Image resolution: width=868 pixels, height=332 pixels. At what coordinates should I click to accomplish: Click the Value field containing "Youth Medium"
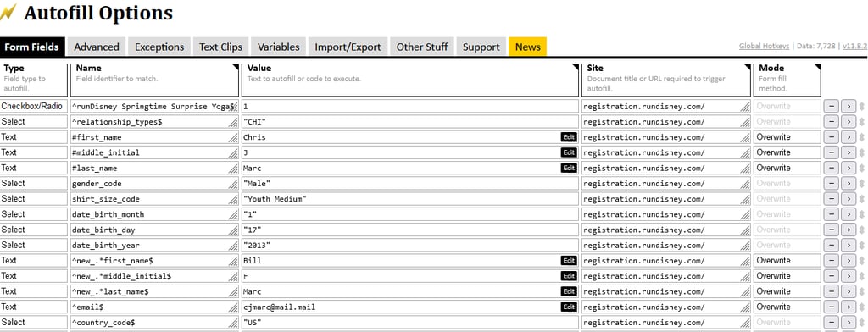pyautogui.click(x=409, y=199)
